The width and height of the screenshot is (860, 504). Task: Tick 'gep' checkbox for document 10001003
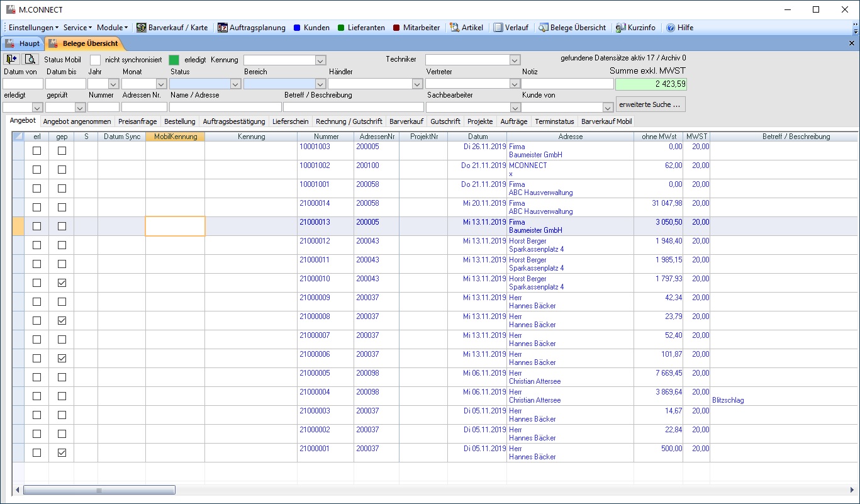tap(62, 150)
